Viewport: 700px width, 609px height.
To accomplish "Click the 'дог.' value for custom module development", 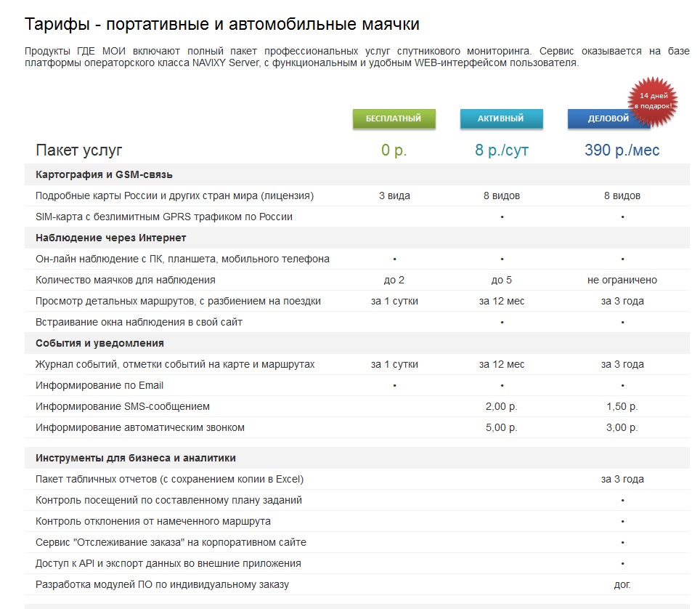I will point(622,584).
